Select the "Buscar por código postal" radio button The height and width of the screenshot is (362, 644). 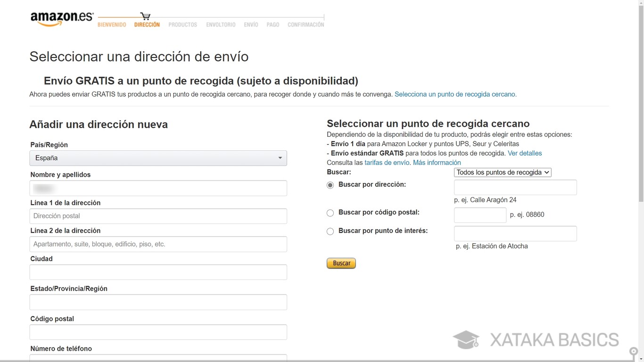[330, 213]
